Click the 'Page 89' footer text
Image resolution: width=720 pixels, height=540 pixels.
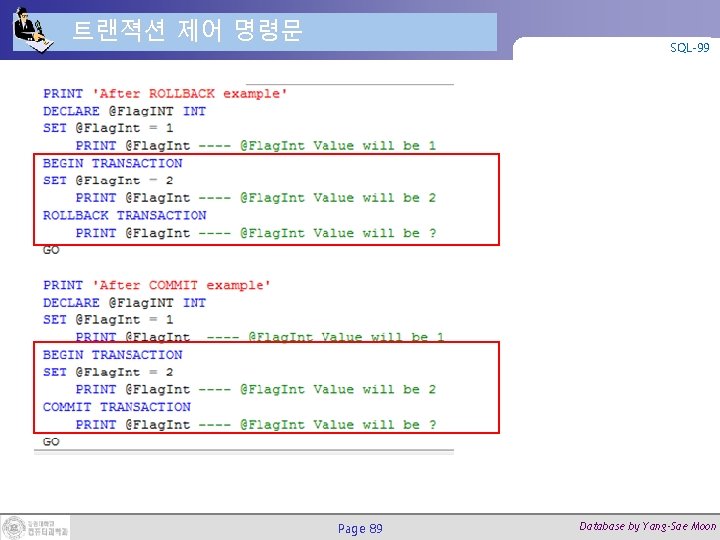click(360, 529)
